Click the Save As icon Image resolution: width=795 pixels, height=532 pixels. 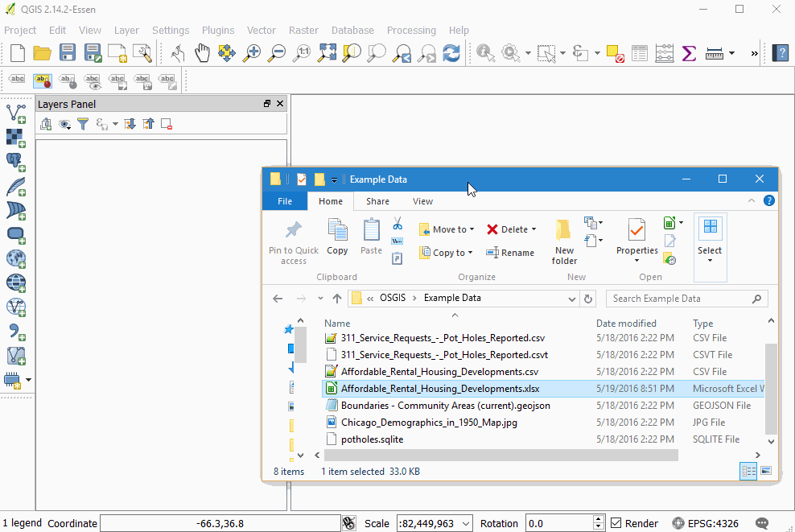(93, 53)
